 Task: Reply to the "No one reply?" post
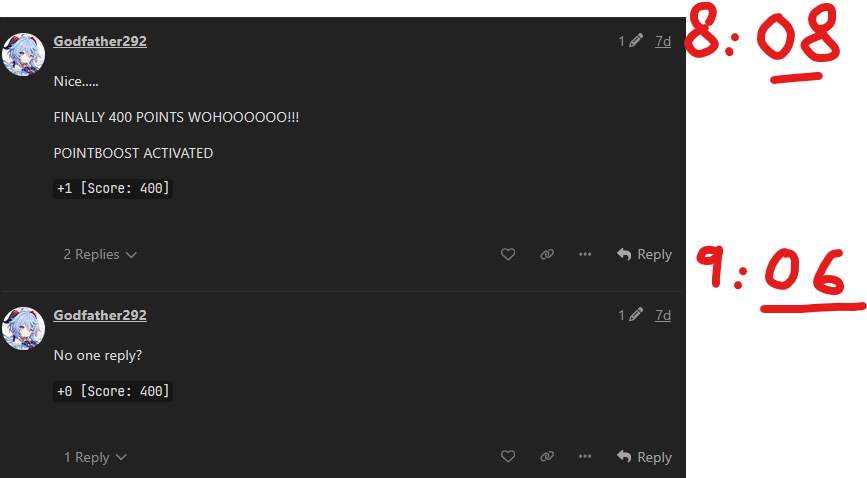(644, 458)
